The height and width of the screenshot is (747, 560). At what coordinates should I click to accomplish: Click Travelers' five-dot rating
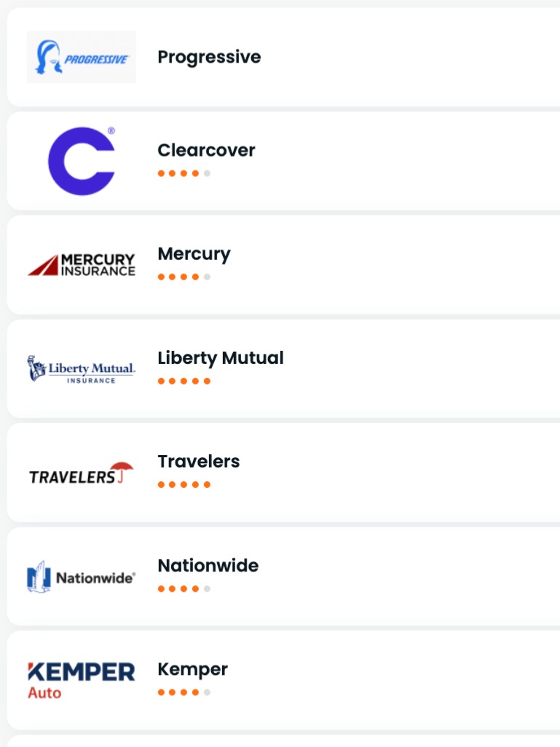click(184, 485)
